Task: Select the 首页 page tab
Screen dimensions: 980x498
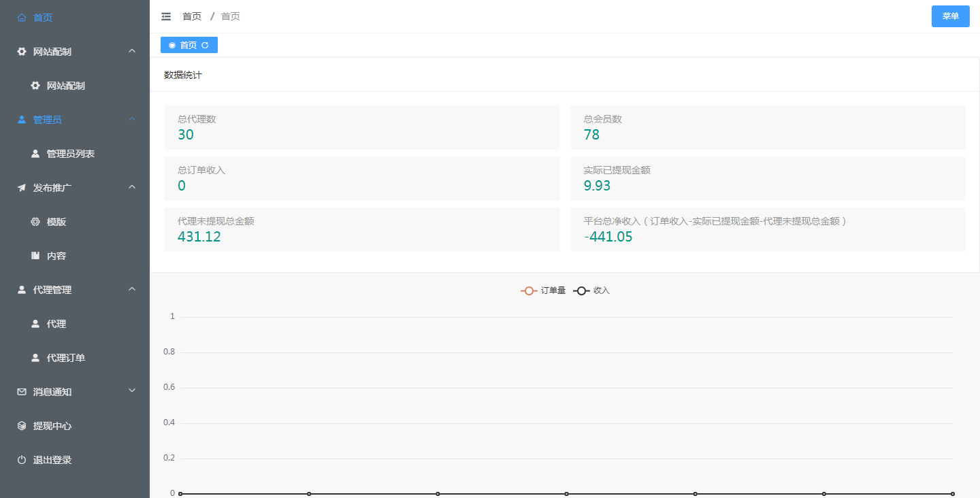Action: point(189,45)
